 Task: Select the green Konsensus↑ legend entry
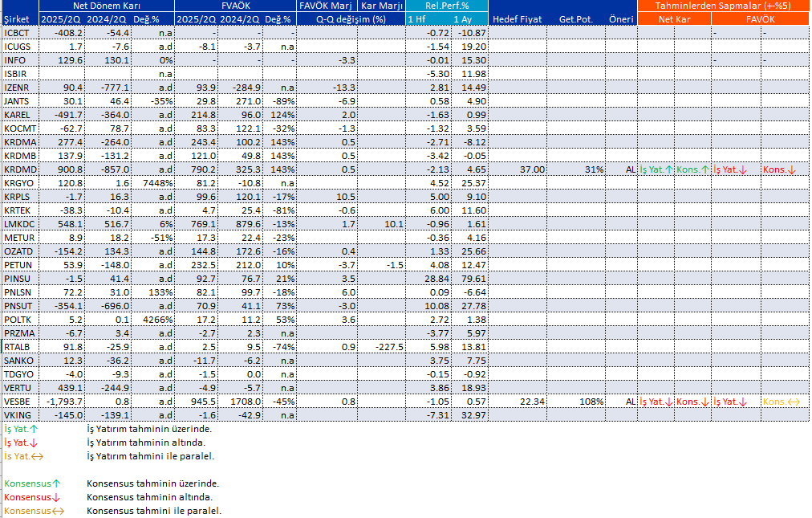click(x=32, y=483)
